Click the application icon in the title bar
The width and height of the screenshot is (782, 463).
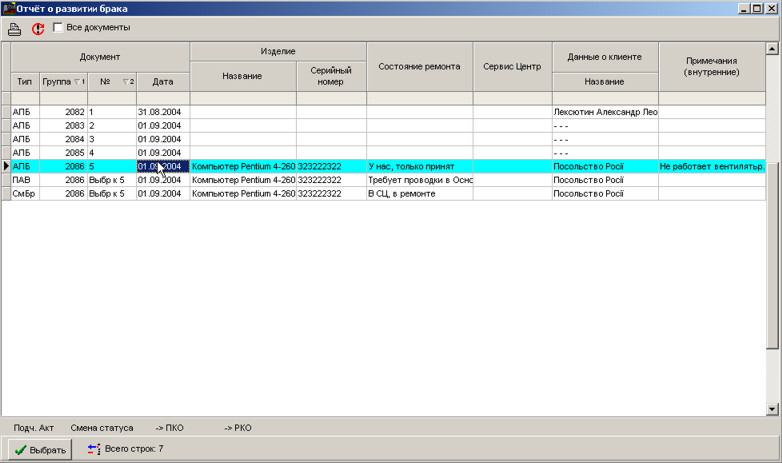tap(8, 8)
